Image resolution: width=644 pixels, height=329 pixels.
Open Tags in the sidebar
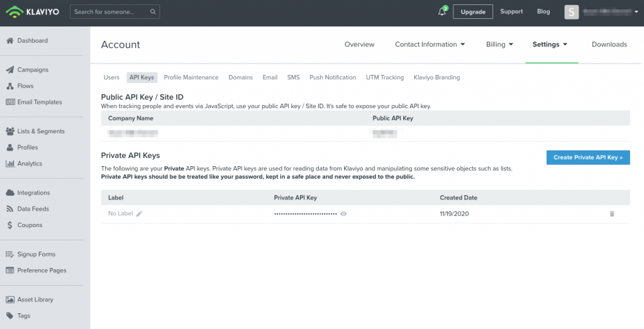tap(24, 315)
